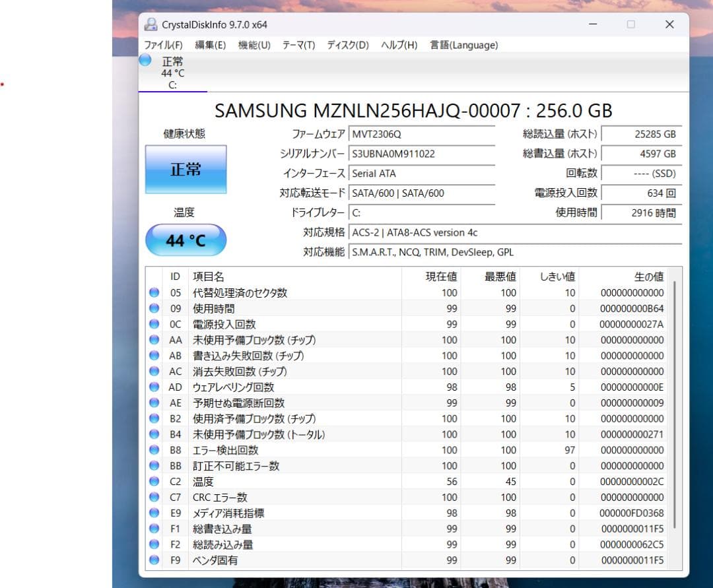Open the ファイル(F) menu
Screen dimensions: 713x588
(163, 45)
